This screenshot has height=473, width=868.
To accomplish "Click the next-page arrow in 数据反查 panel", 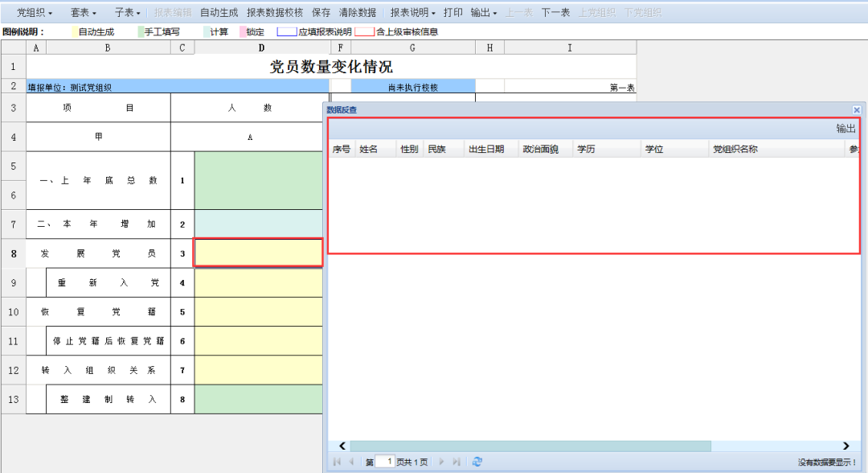I will (x=442, y=462).
